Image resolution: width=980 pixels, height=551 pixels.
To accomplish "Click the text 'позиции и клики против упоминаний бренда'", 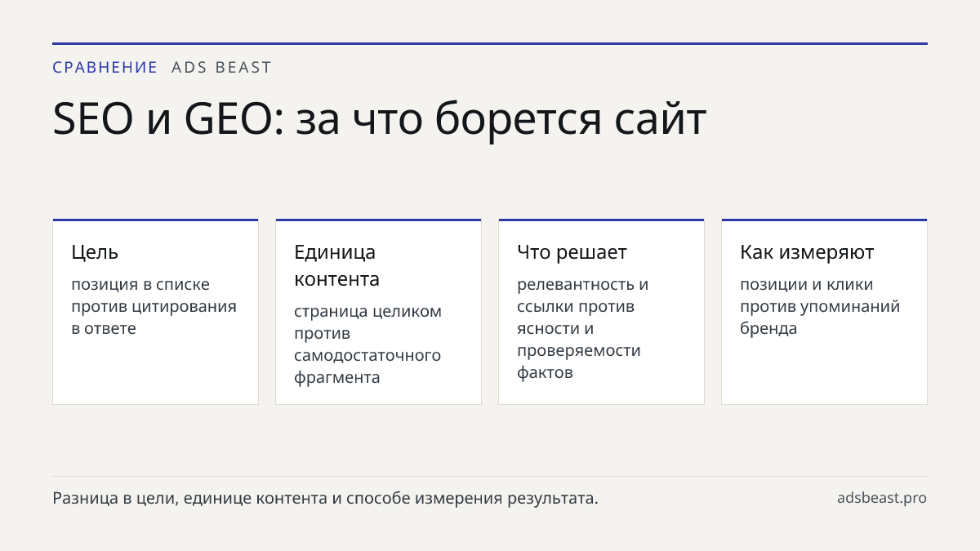I will tap(820, 306).
